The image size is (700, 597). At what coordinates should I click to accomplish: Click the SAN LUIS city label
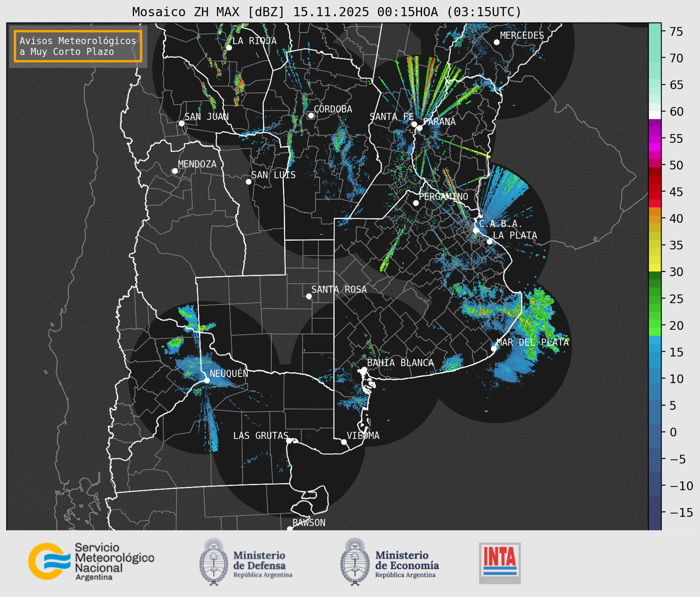tap(273, 175)
